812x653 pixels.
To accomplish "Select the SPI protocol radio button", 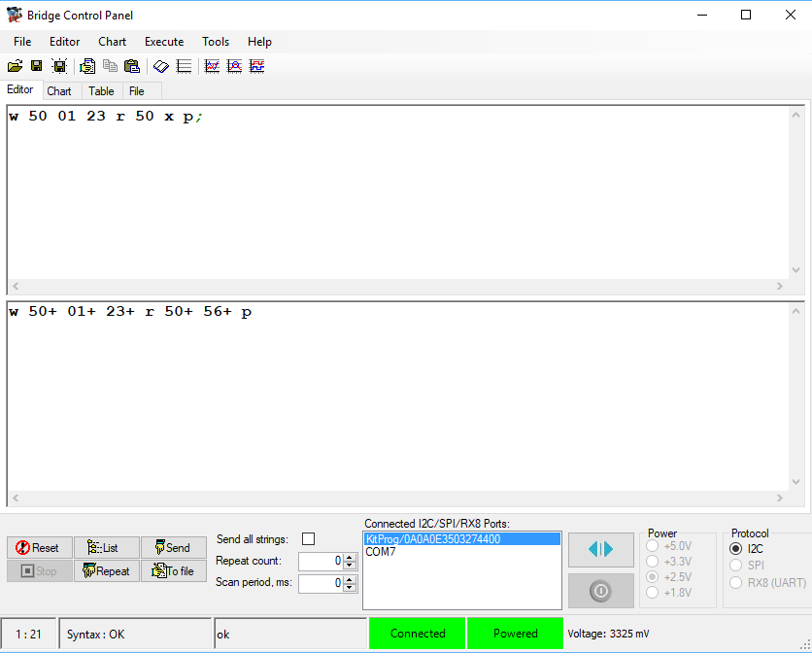I will tap(735, 566).
